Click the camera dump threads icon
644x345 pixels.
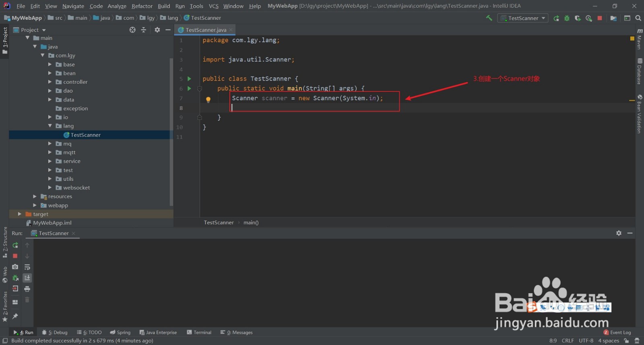pos(15,267)
